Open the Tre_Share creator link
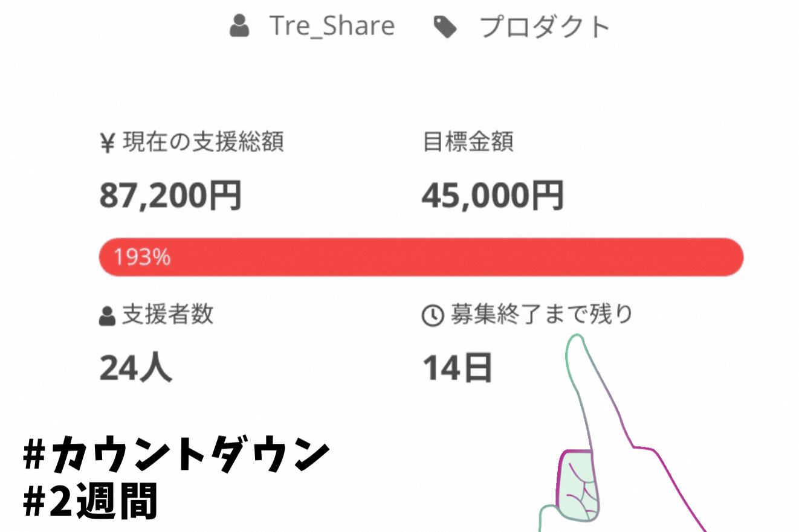The height and width of the screenshot is (532, 799). click(x=332, y=27)
